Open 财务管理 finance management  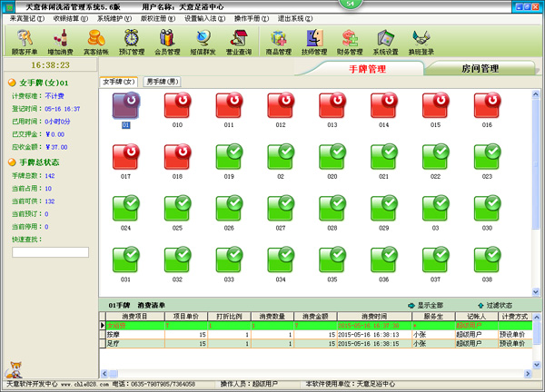(x=350, y=41)
